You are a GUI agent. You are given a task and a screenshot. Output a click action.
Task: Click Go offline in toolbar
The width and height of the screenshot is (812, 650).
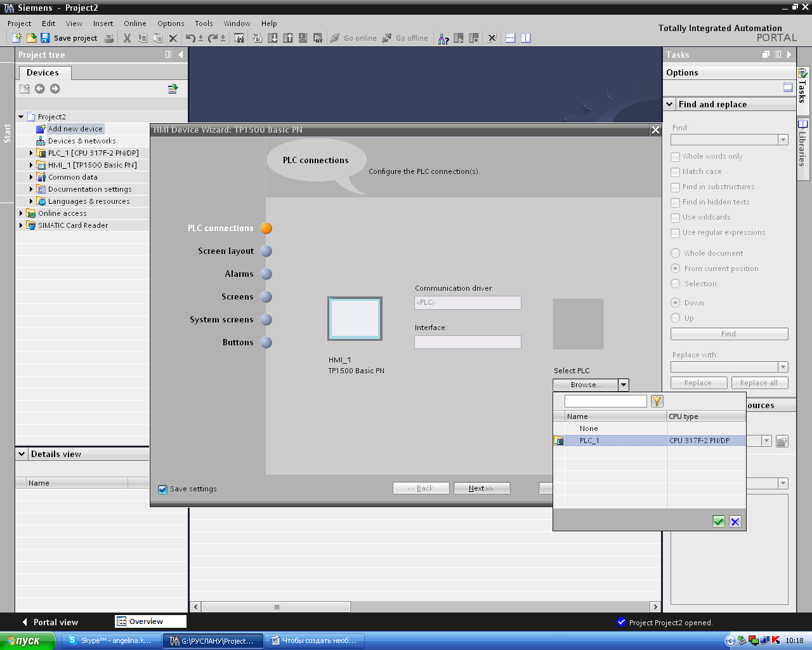[x=405, y=38]
